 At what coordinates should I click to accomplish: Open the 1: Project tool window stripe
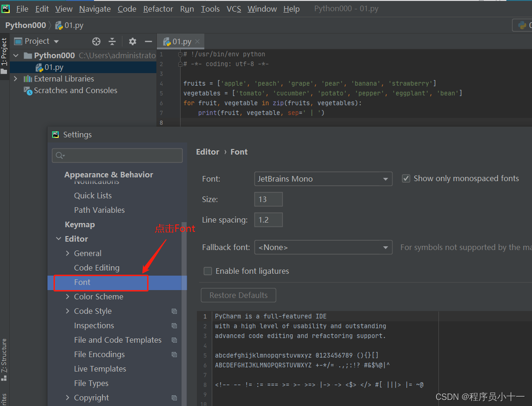pos(4,56)
